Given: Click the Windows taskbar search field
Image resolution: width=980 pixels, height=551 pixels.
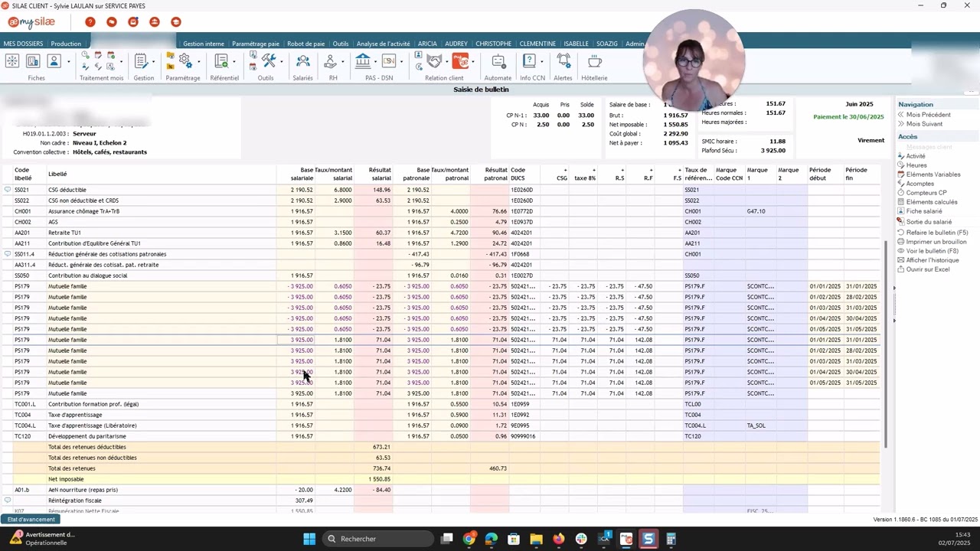Looking at the screenshot, I should pos(378,539).
